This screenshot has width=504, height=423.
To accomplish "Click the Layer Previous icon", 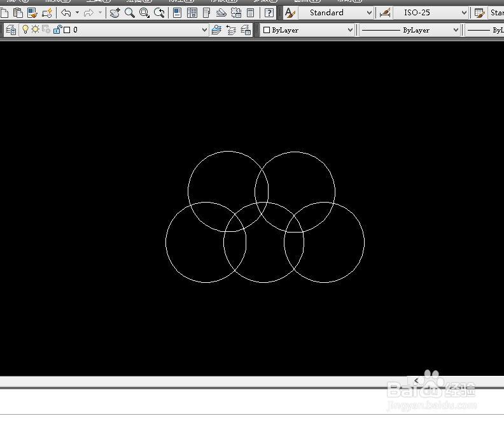I will [x=231, y=30].
